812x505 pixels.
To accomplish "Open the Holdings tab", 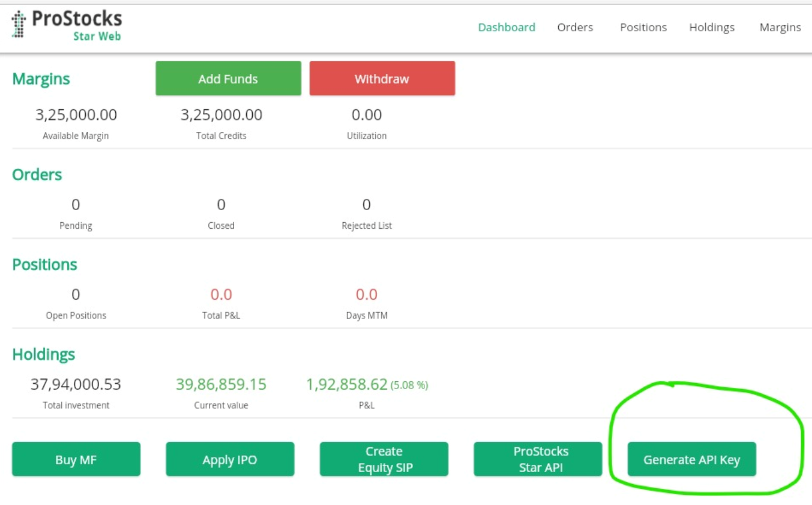I will tap(712, 28).
